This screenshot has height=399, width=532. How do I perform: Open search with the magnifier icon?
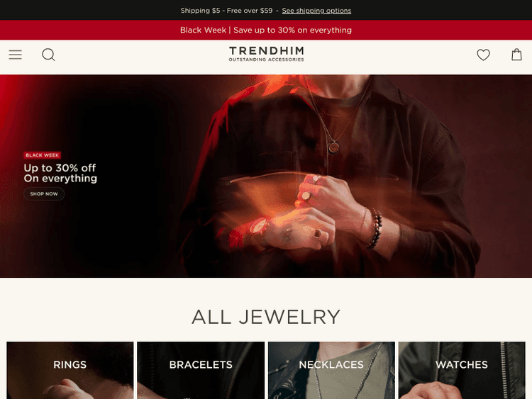48,55
